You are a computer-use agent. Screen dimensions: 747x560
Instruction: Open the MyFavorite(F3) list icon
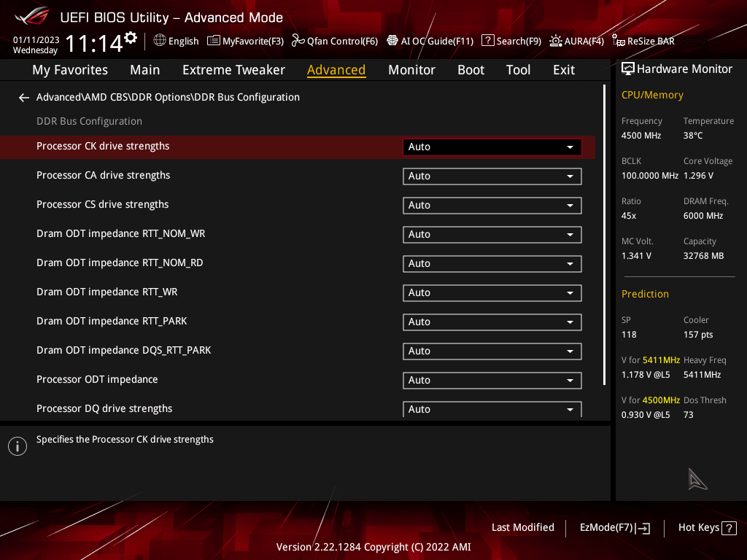(214, 41)
